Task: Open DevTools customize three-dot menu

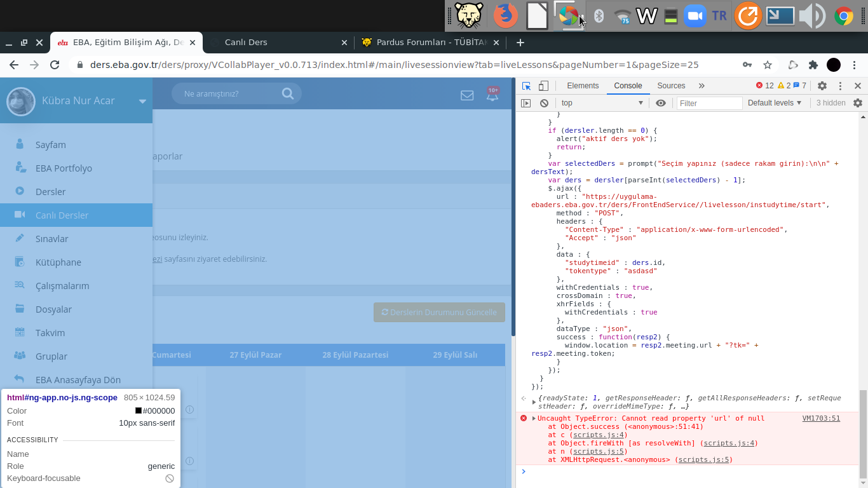Action: (x=840, y=86)
